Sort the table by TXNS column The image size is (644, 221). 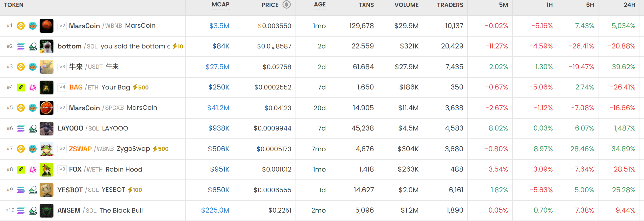[366, 5]
